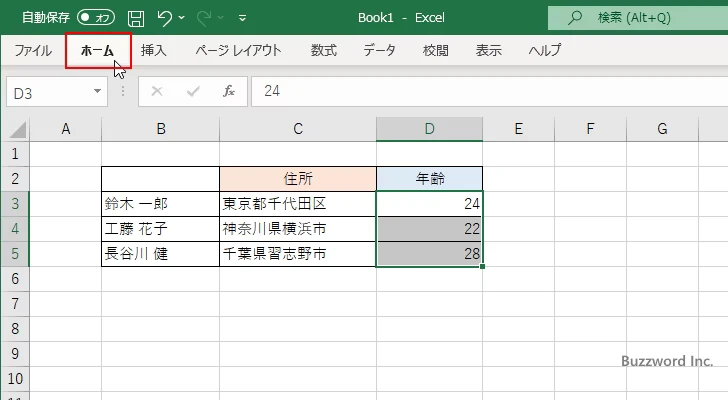The height and width of the screenshot is (400, 728).
Task: Expand the Name Box dropdown arrow
Action: (x=98, y=91)
